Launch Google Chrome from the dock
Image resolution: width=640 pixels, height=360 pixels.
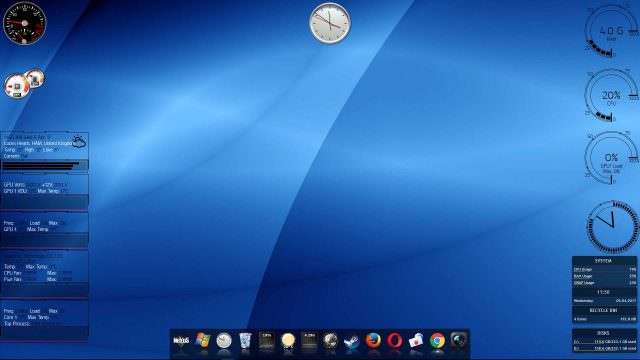(x=437, y=340)
